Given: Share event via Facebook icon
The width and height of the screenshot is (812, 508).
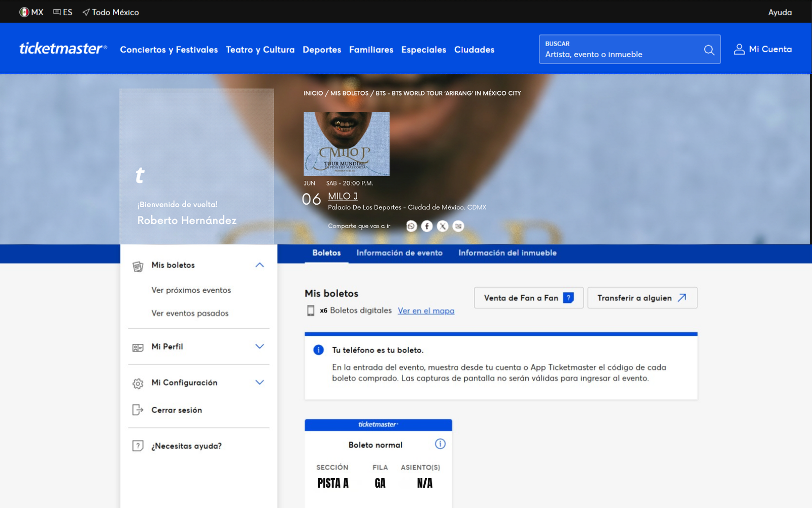Looking at the screenshot, I should coord(427,226).
